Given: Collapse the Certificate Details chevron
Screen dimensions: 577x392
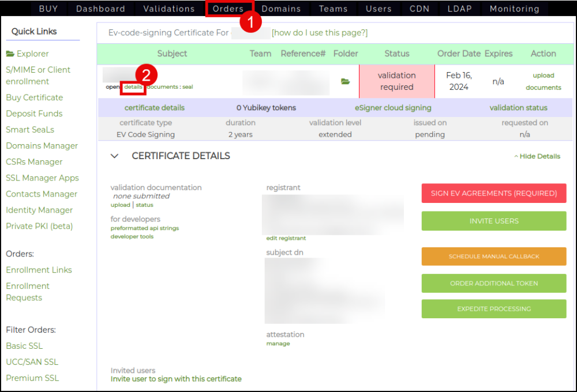Looking at the screenshot, I should point(114,156).
